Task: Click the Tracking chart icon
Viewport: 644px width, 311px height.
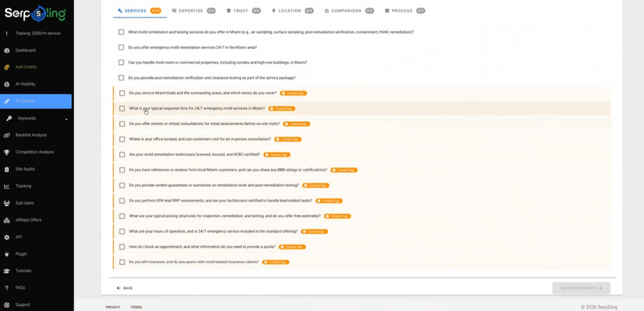Action: [x=6, y=186]
